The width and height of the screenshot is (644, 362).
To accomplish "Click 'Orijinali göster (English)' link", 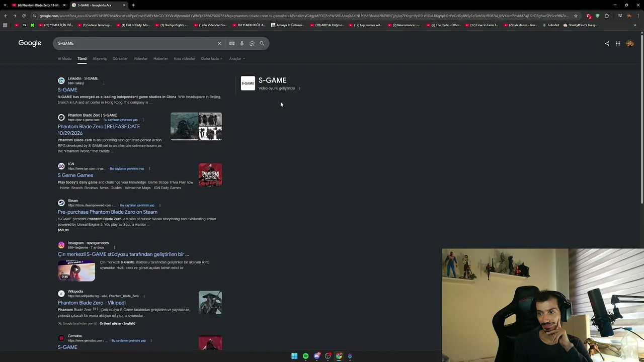I will click(117, 323).
